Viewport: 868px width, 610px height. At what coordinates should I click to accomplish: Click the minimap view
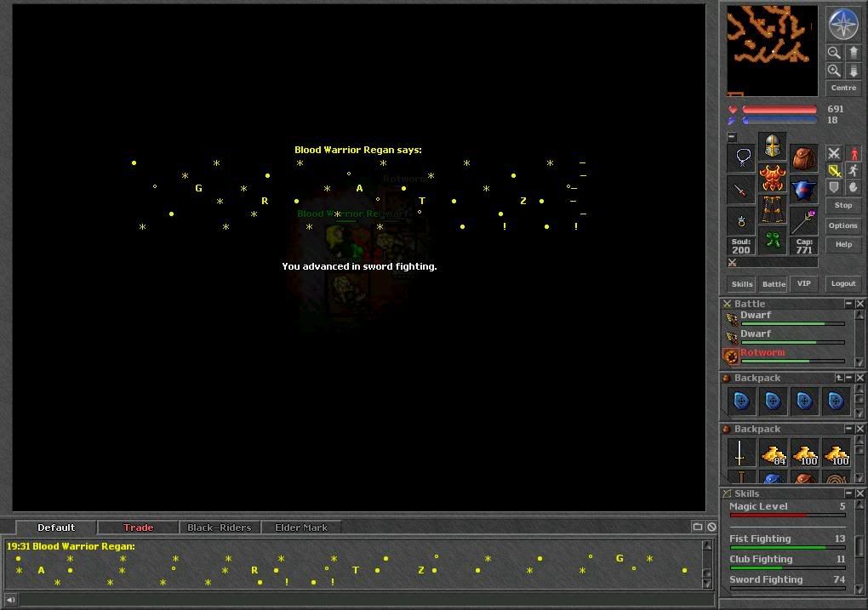click(772, 51)
